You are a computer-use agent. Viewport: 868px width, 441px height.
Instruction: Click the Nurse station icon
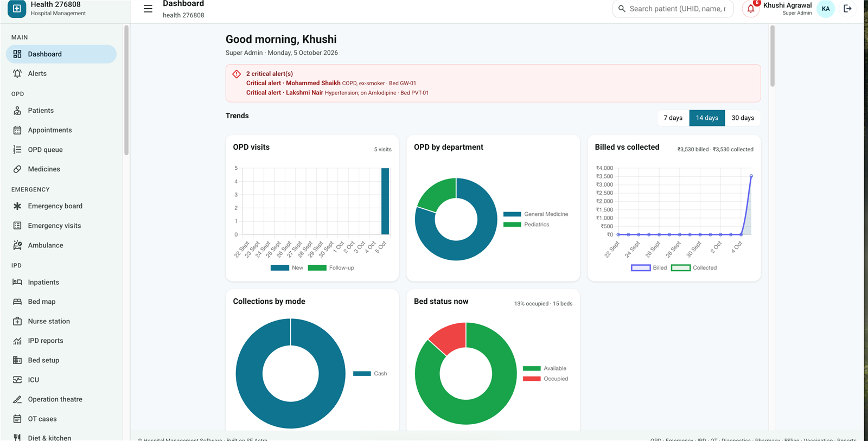(17, 321)
